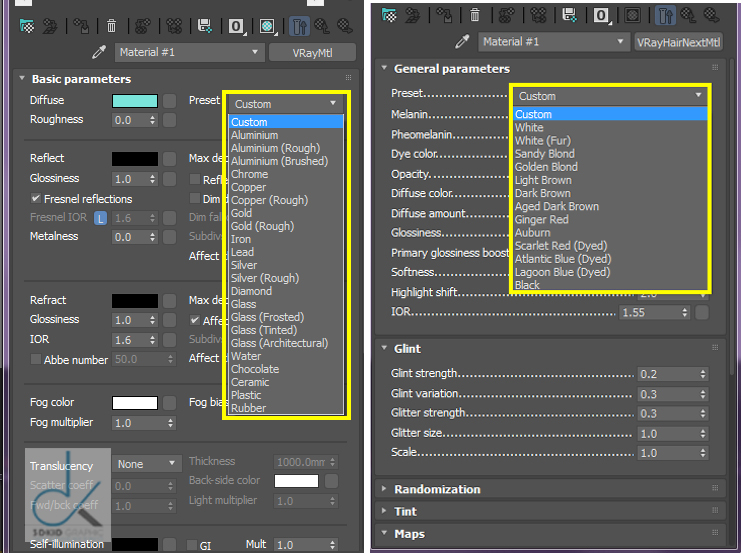This screenshot has height=553, width=743.
Task: Open the cyan Diffuse color swatch
Action: click(135, 101)
